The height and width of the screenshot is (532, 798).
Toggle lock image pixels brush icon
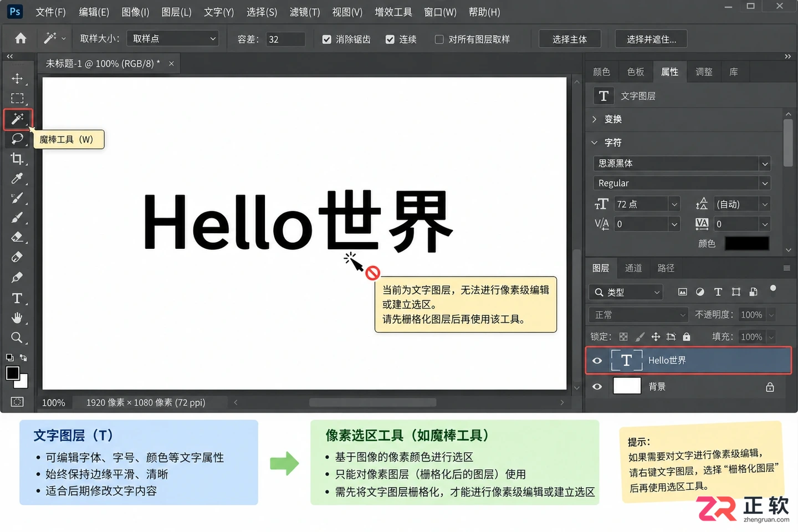640,337
